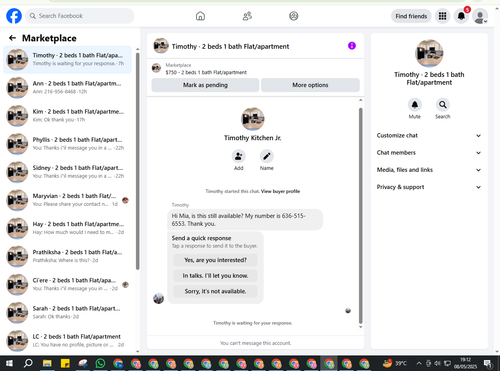
Task: Open Phyllis conversation in the list
Action: coord(67,144)
